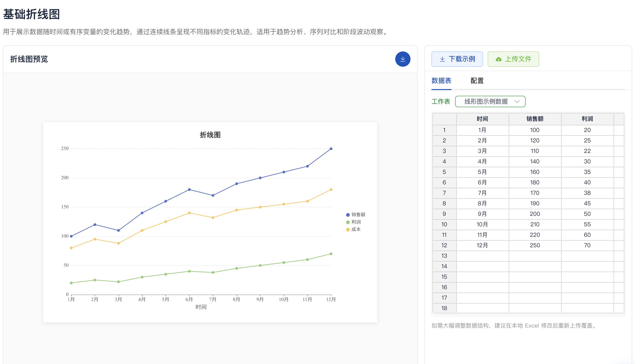Viewport: 636px width, 364px height.
Task: Click the sales cell with value 170
Action: tap(535, 193)
